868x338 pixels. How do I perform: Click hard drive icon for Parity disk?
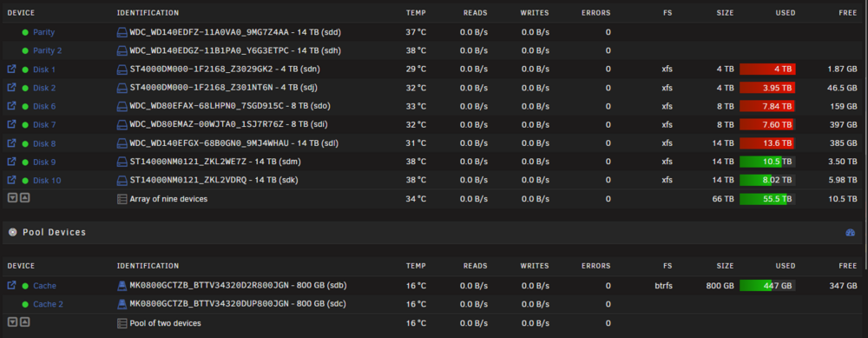click(122, 33)
